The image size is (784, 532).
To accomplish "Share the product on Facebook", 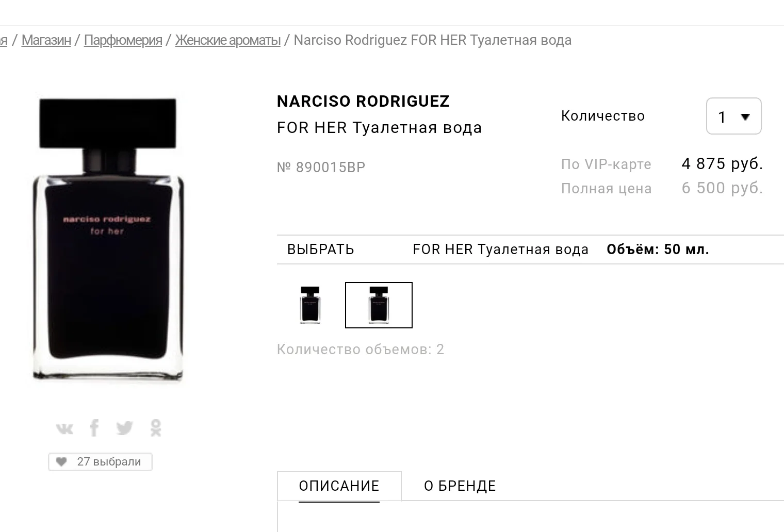I will [94, 428].
